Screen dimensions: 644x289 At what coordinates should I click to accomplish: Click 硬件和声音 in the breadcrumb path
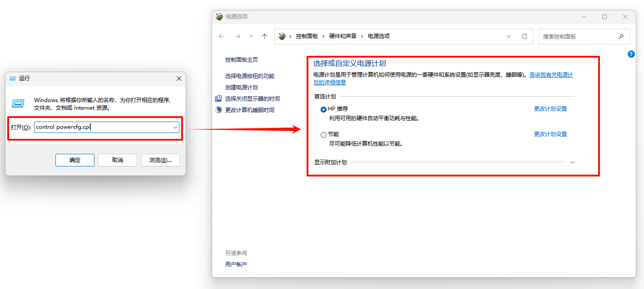tap(342, 36)
